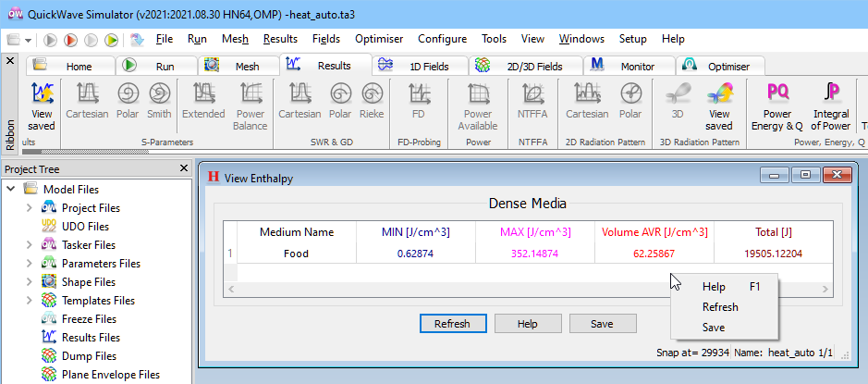Click the red-orange play toolbar icon
Screen dimensions: 868x384
click(x=70, y=40)
